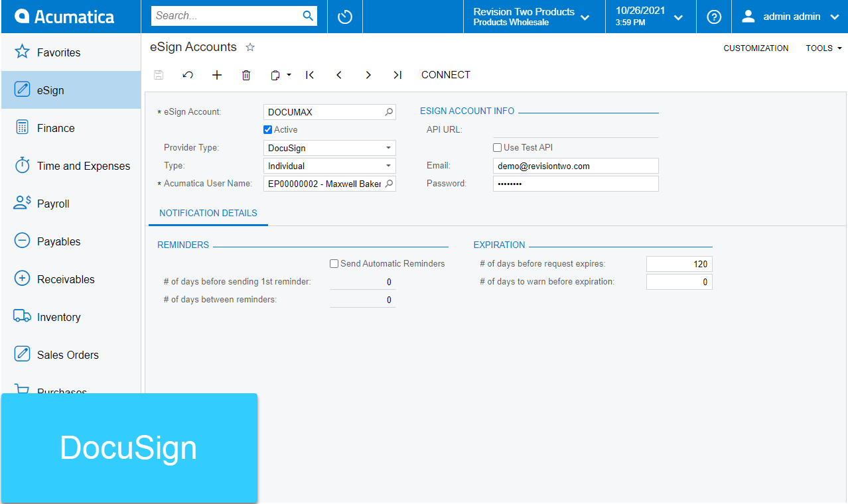Jump to the last record
848x504 pixels.
coord(397,75)
